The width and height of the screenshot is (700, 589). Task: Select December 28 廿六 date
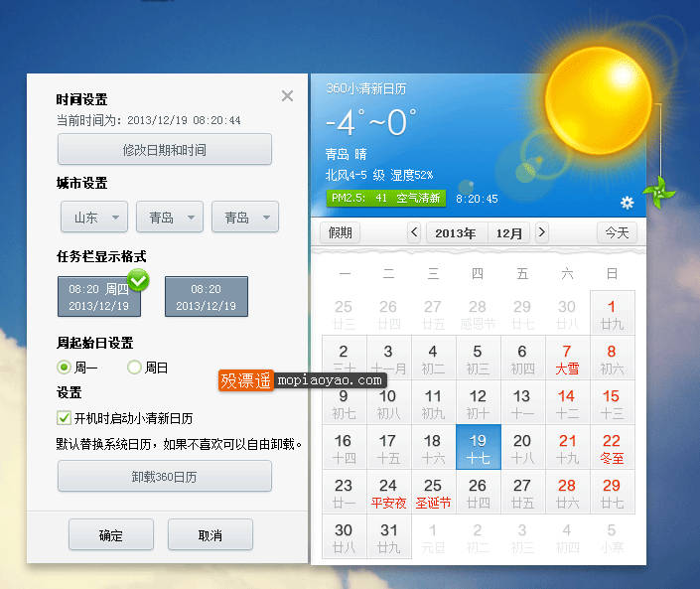tap(567, 492)
